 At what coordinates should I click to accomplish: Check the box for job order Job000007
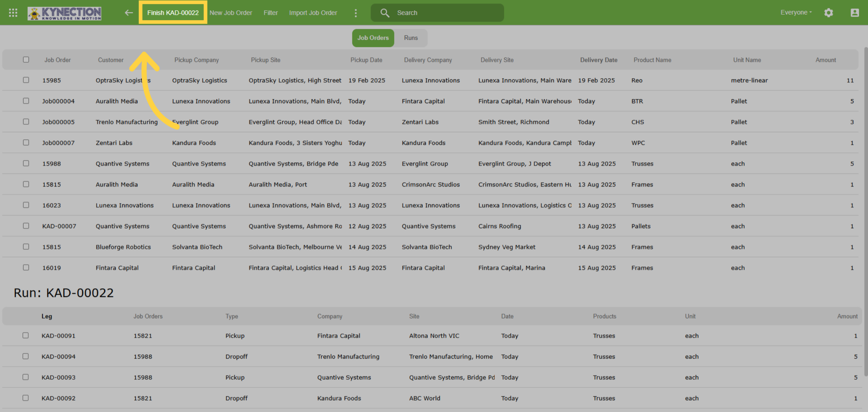(x=26, y=142)
